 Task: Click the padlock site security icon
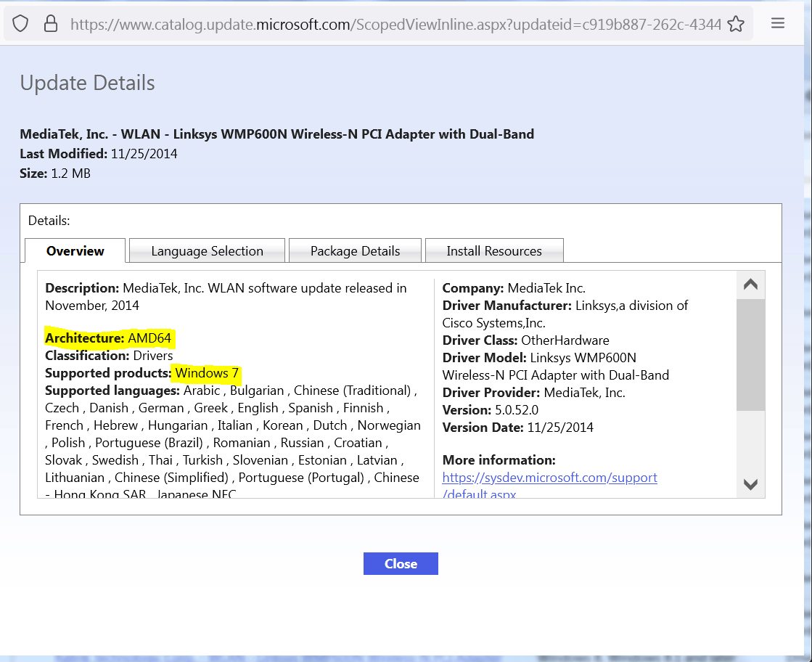(50, 23)
